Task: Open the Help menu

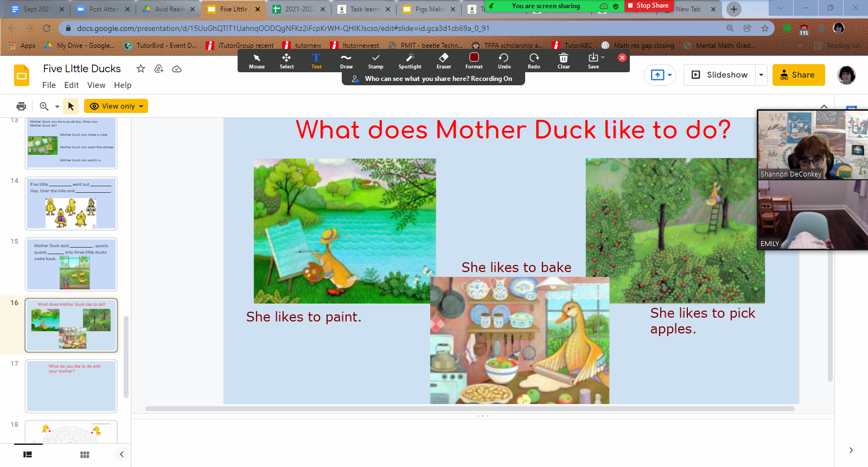Action: (x=123, y=85)
